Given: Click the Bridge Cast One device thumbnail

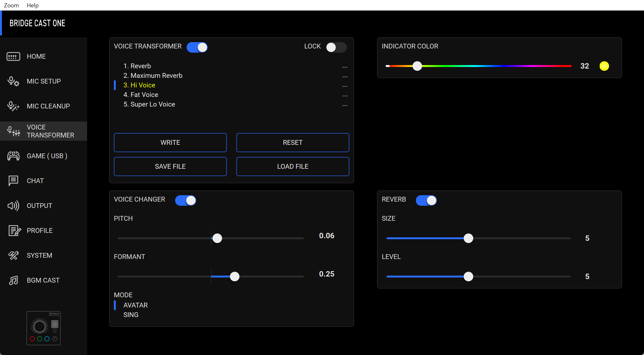Looking at the screenshot, I should point(43,328).
